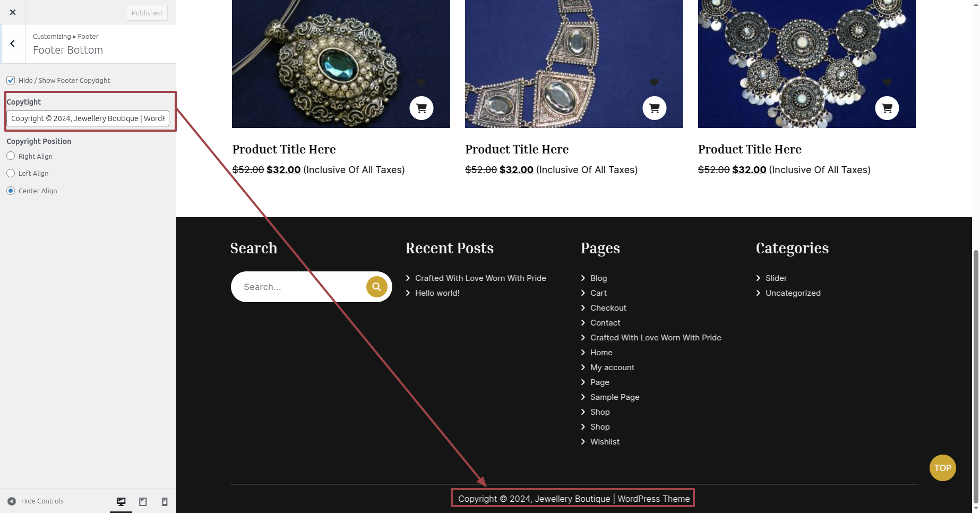Switch to desktop preview icon
This screenshot has width=980, height=513.
point(121,501)
